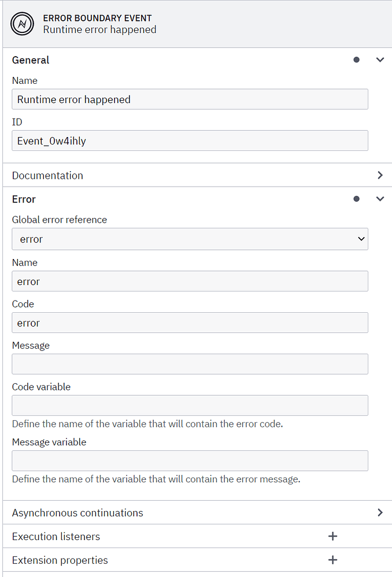Click the Extension properties header label
The width and height of the screenshot is (392, 577).
tap(60, 560)
